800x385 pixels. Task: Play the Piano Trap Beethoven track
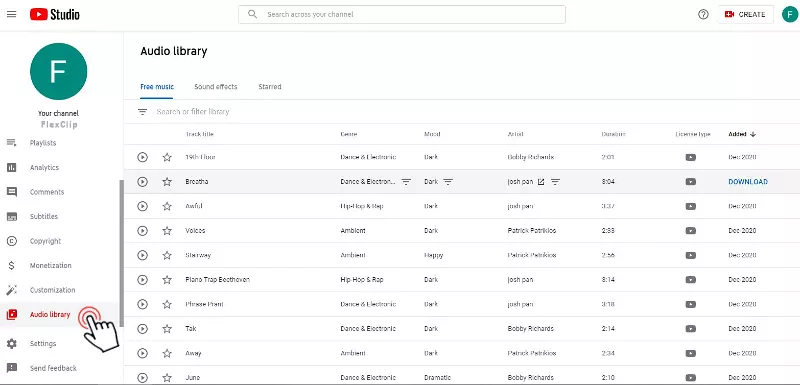(x=142, y=279)
